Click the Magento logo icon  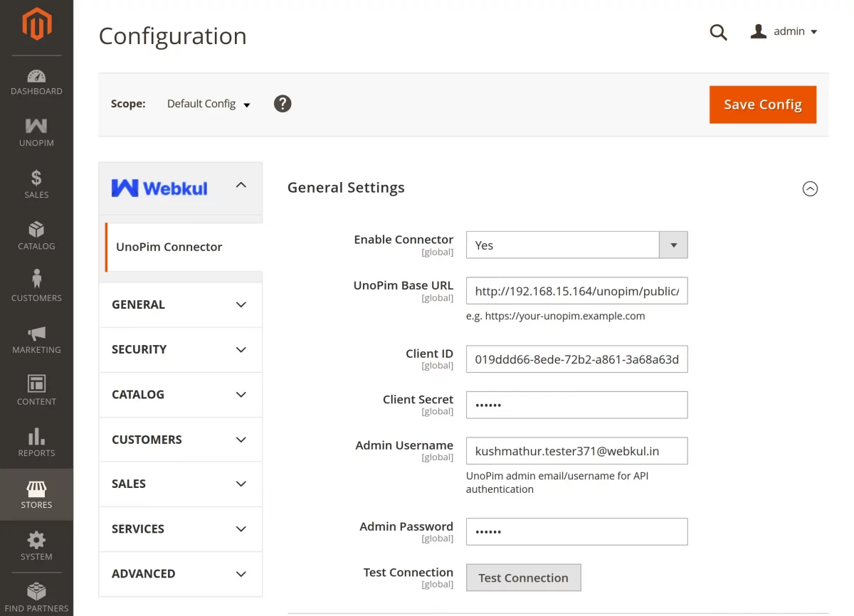click(36, 25)
